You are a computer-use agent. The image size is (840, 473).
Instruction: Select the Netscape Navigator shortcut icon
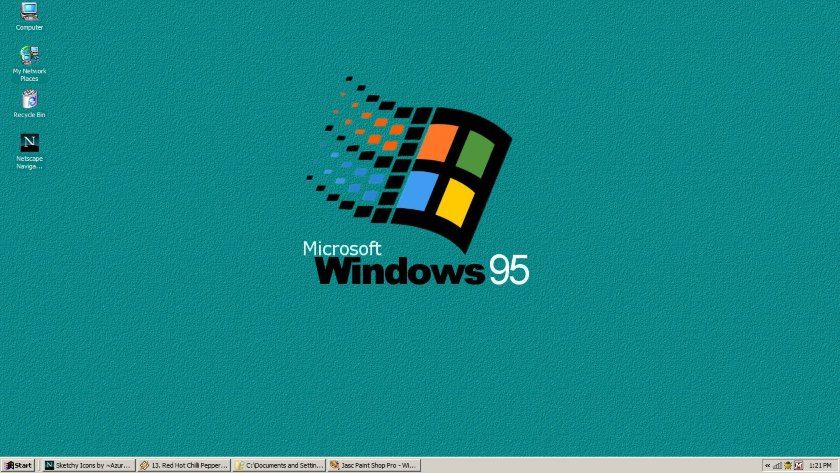pyautogui.click(x=29, y=142)
